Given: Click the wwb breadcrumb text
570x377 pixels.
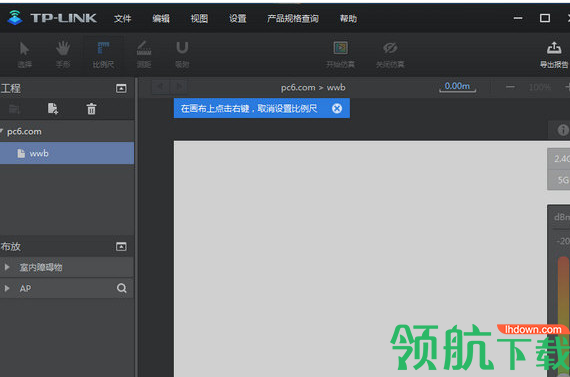Looking at the screenshot, I should [x=336, y=88].
